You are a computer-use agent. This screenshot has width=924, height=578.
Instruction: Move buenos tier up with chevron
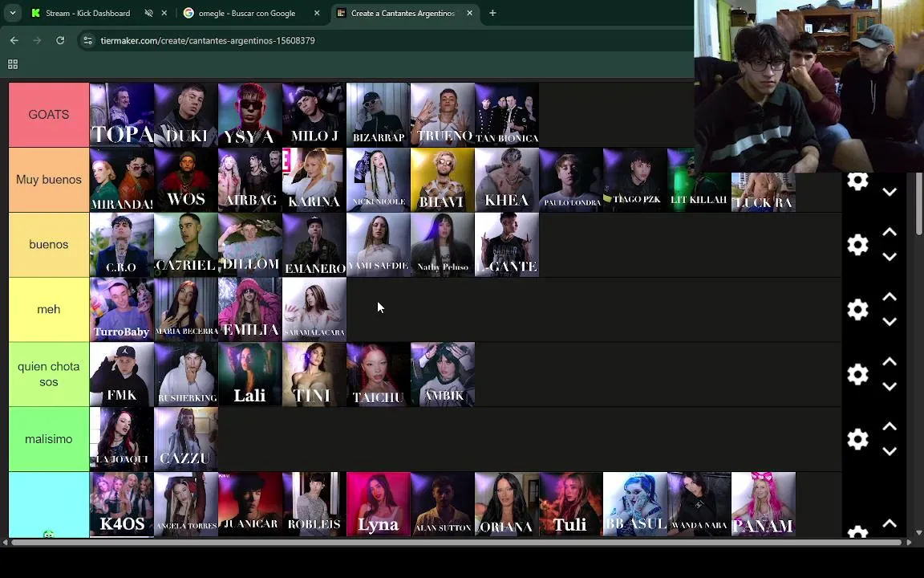(x=890, y=232)
